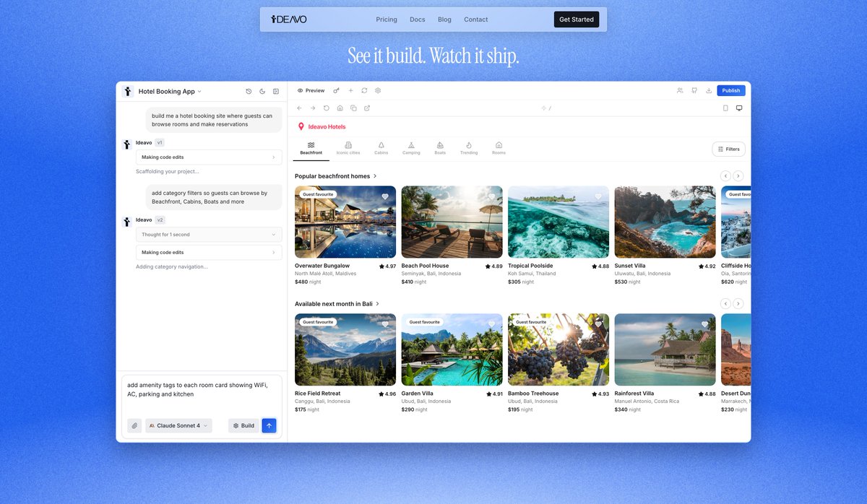Favorite the Beach Pool House heart
The height and width of the screenshot is (504, 867).
491,196
